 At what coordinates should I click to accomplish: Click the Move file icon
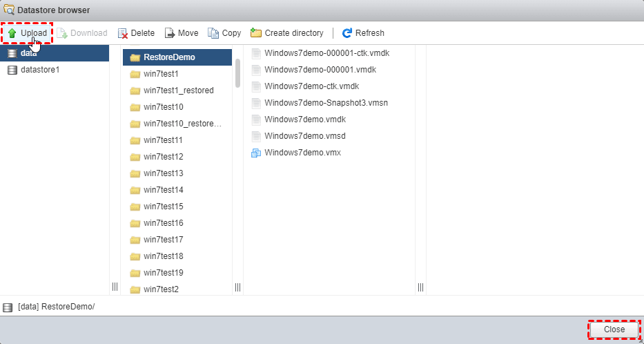point(169,33)
